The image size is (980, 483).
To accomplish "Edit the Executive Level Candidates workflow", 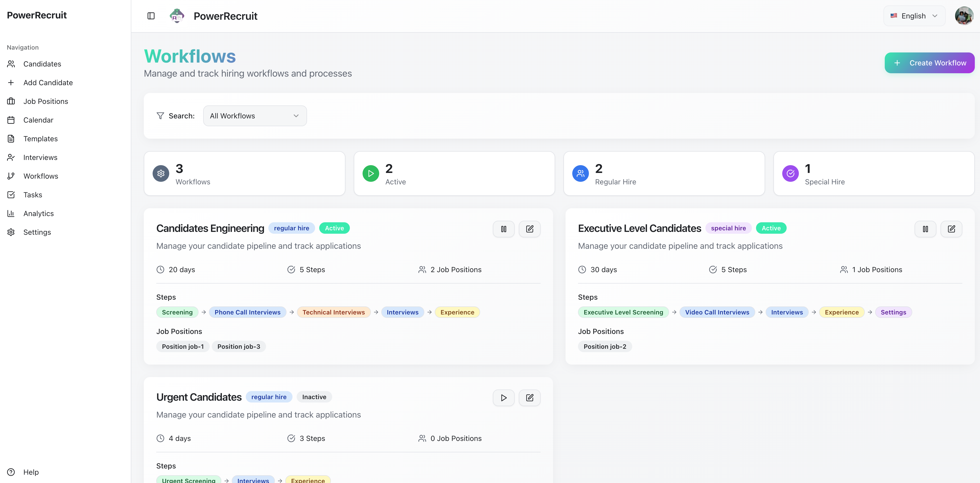I will tap(951, 229).
